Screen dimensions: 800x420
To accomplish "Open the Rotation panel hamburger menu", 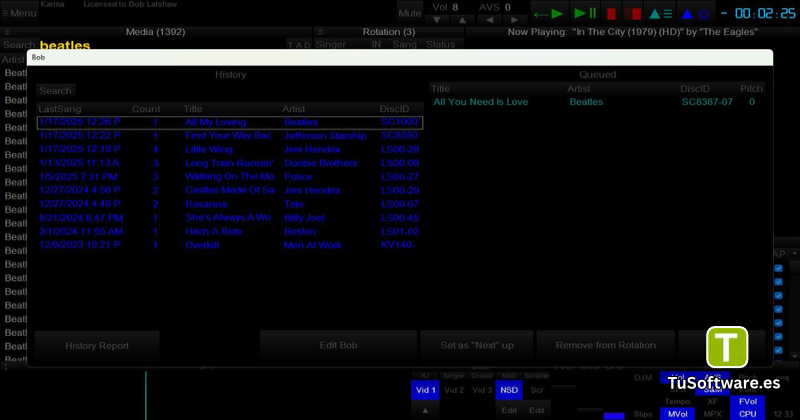I will [x=320, y=32].
